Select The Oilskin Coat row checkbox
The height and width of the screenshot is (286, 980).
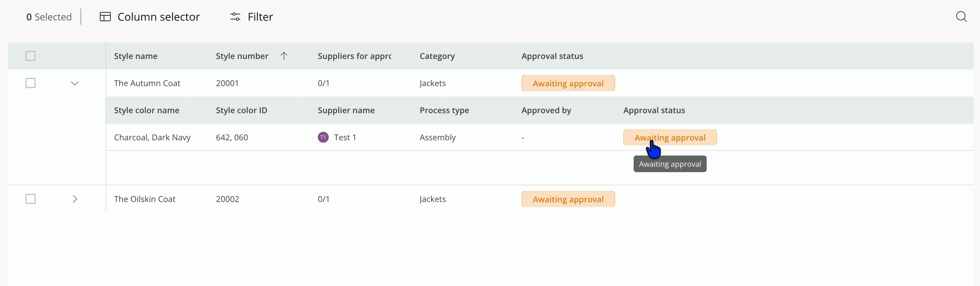click(31, 199)
